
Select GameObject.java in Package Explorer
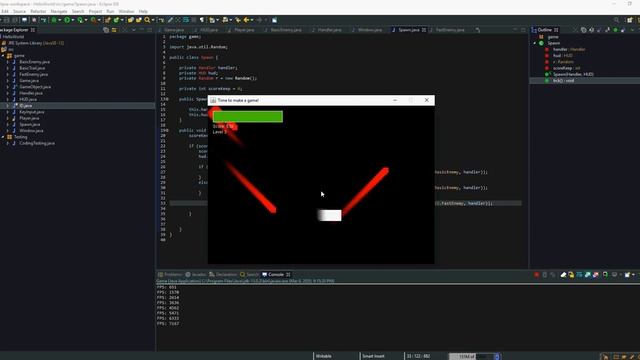click(35, 87)
